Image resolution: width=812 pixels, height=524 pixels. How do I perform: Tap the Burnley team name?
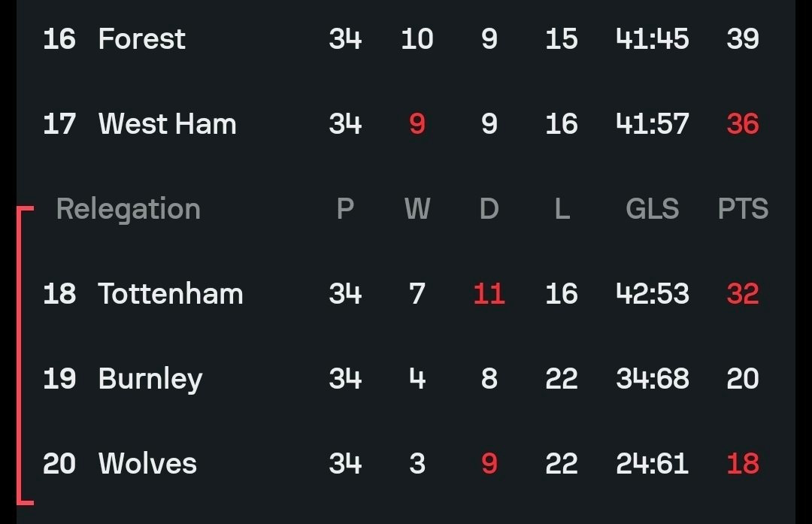(x=150, y=379)
